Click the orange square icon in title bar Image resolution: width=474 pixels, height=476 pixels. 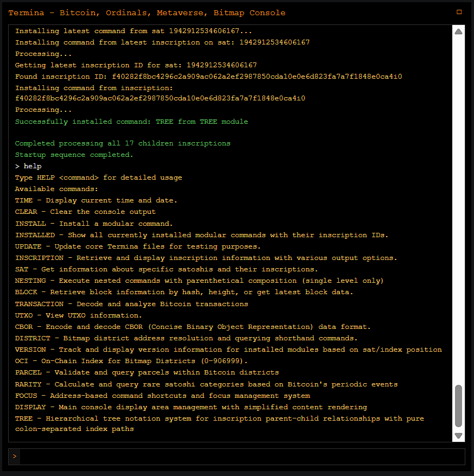click(x=459, y=12)
